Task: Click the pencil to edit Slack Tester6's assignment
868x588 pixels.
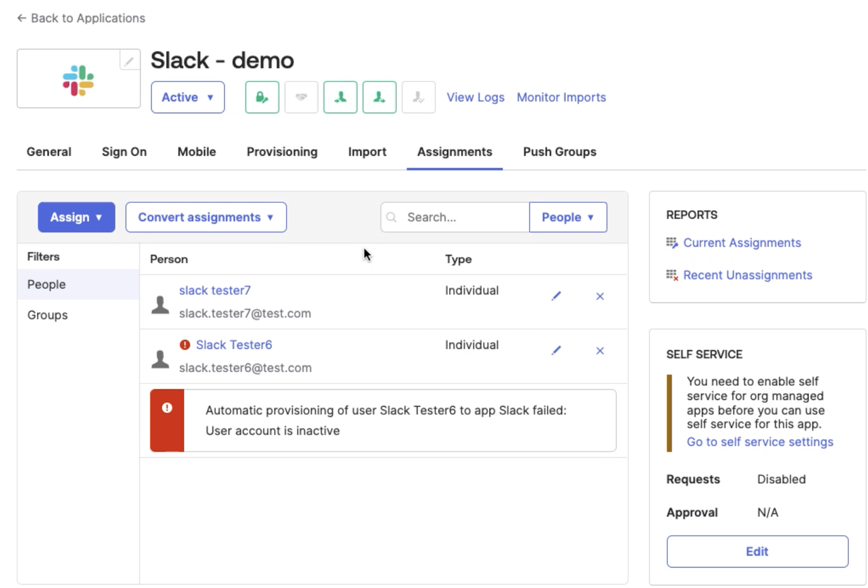Action: coord(556,350)
